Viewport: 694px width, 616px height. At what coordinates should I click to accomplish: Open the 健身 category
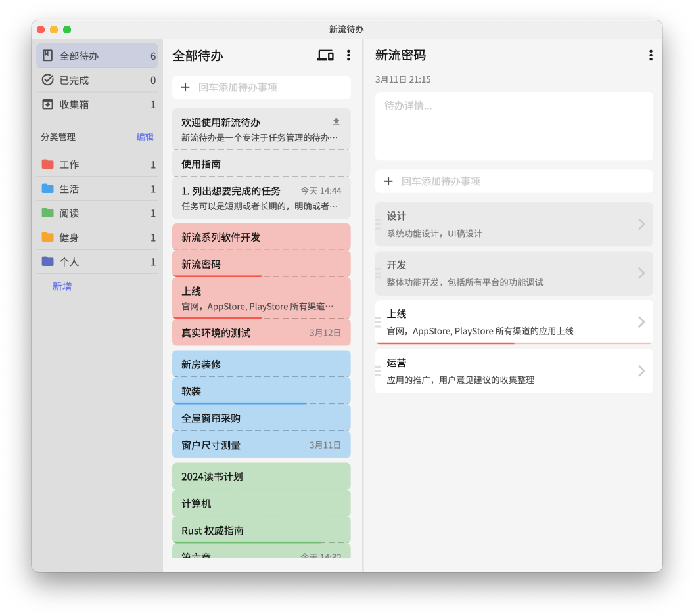point(97,238)
